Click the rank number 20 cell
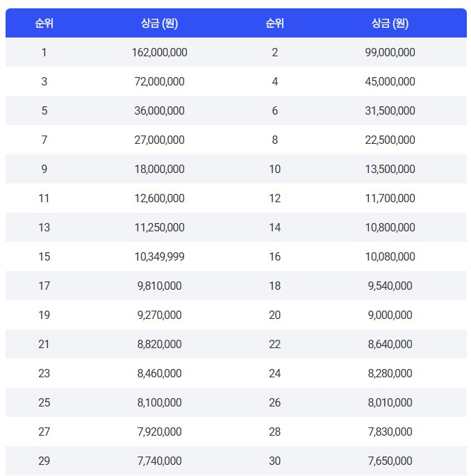The width and height of the screenshot is (471, 476). 274,315
